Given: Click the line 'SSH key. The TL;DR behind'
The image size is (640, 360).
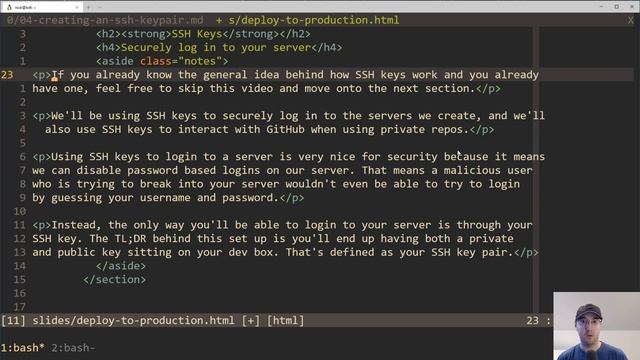Looking at the screenshot, I should click(273, 238).
